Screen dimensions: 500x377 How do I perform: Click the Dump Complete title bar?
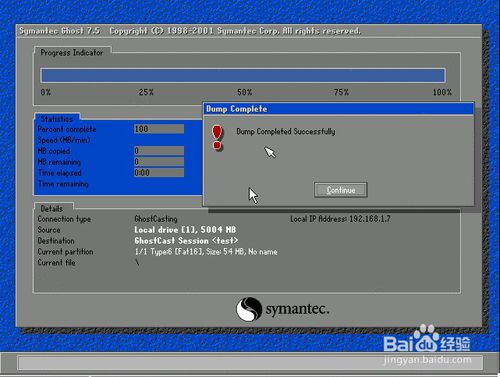pos(338,109)
